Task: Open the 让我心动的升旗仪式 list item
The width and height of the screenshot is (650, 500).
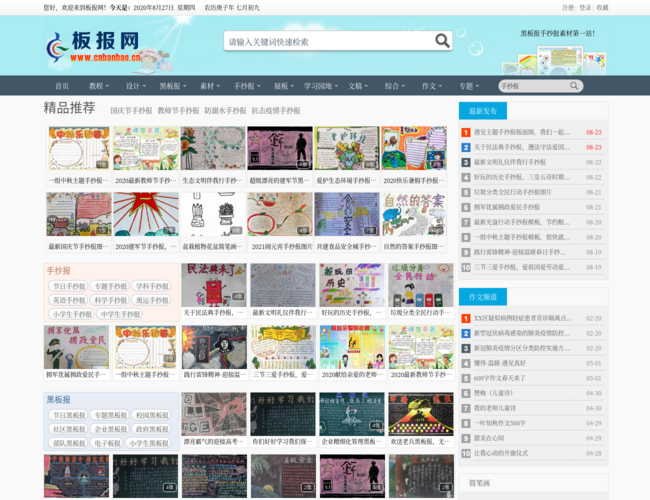Action: tap(501, 453)
